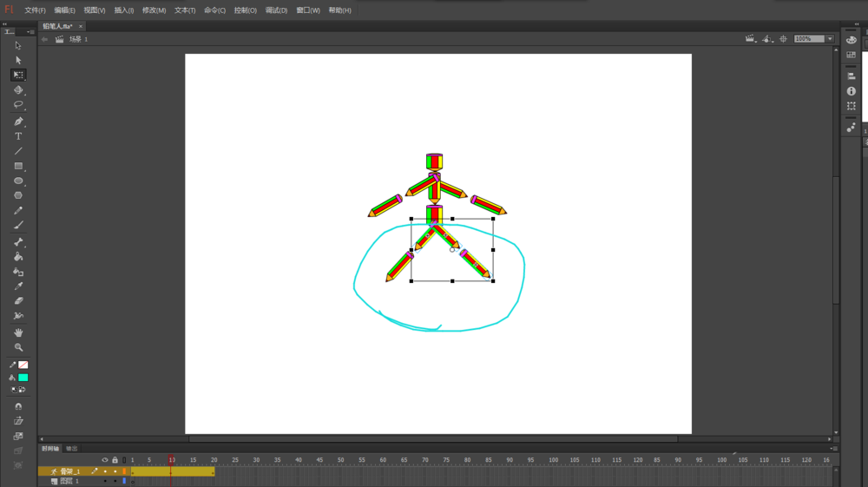The image size is (868, 487).
Task: Click the black and white colors button
Action: pos(14,390)
